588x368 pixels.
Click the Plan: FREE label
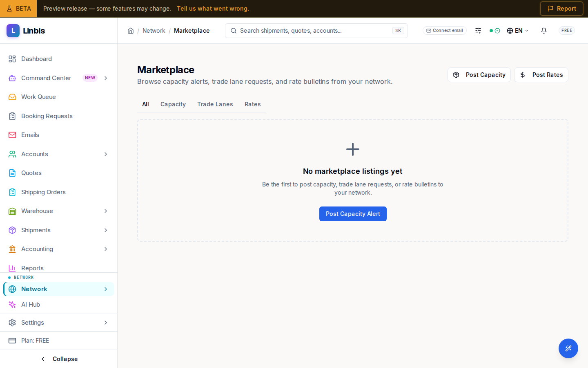35,341
